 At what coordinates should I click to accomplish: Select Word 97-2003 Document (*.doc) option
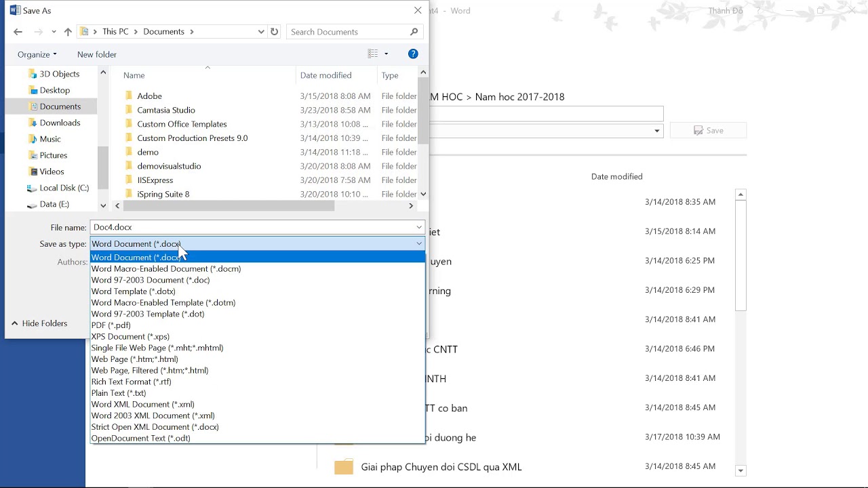151,280
